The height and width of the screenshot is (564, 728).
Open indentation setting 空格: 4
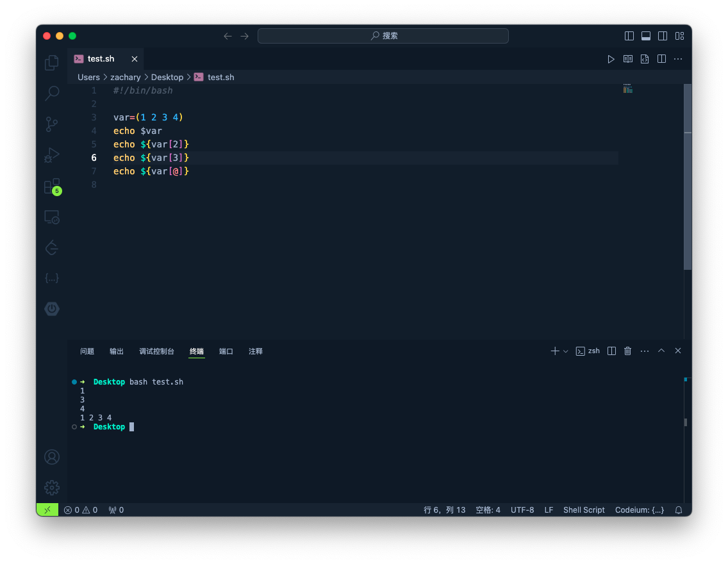[x=488, y=510]
